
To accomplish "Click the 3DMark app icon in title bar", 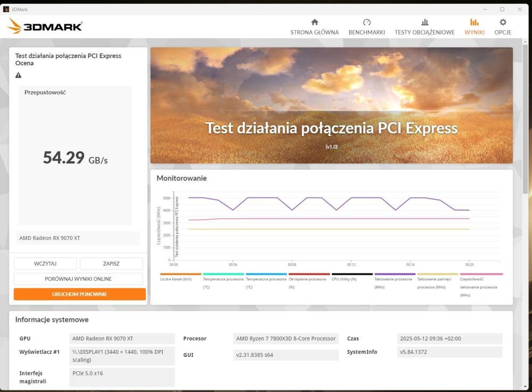I will pyautogui.click(x=6, y=9).
